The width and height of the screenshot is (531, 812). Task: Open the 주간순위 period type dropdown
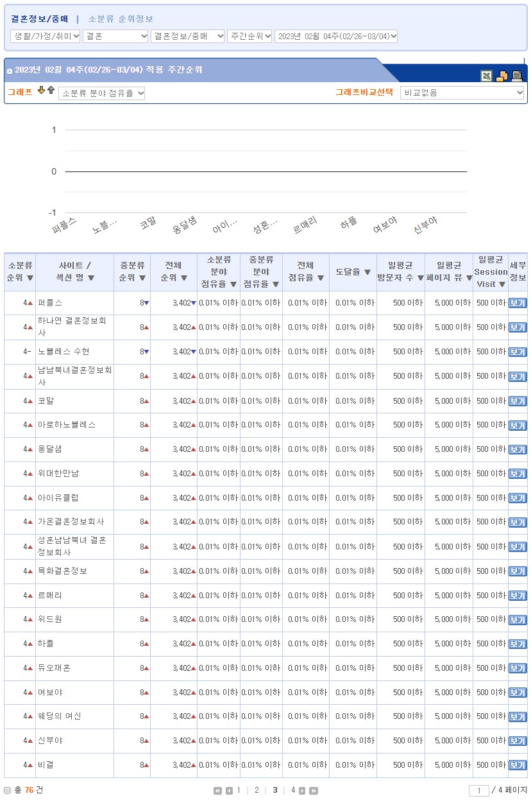click(x=249, y=37)
